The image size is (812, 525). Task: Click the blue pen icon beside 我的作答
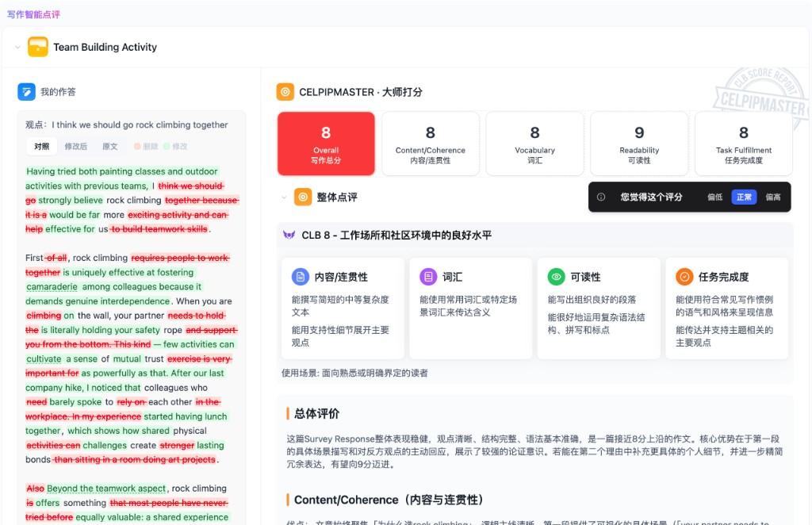[26, 92]
